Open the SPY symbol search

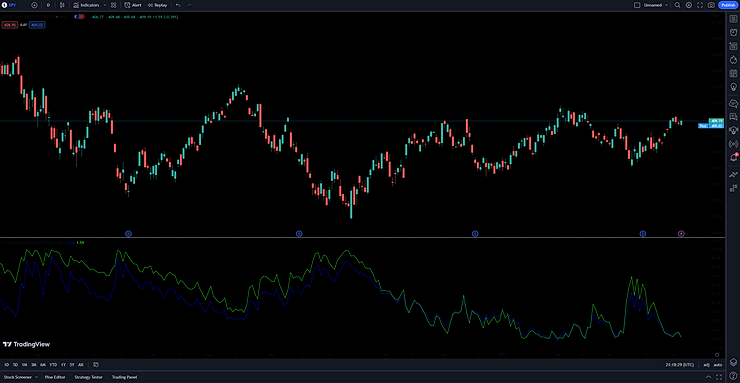coord(9,5)
